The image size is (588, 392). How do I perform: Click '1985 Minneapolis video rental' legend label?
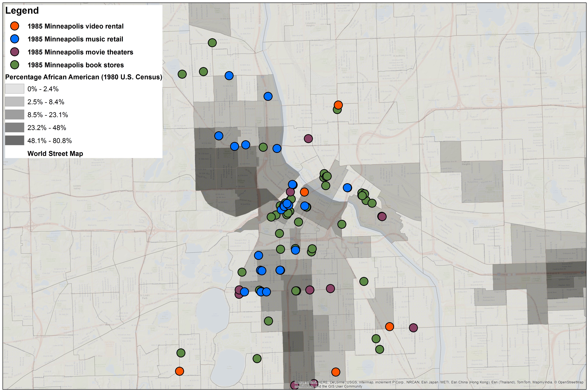[75, 26]
